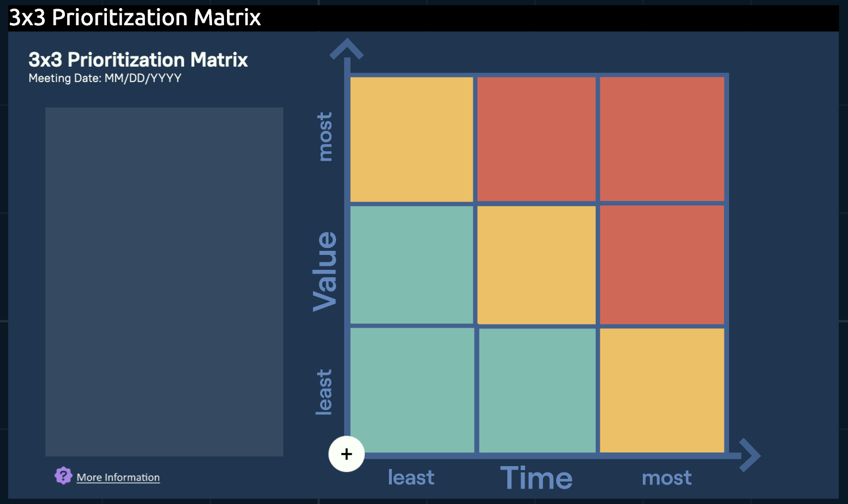Click the Meeting Date MM/DD/YYYY text
Screen dimensions: 848x504
105,78
